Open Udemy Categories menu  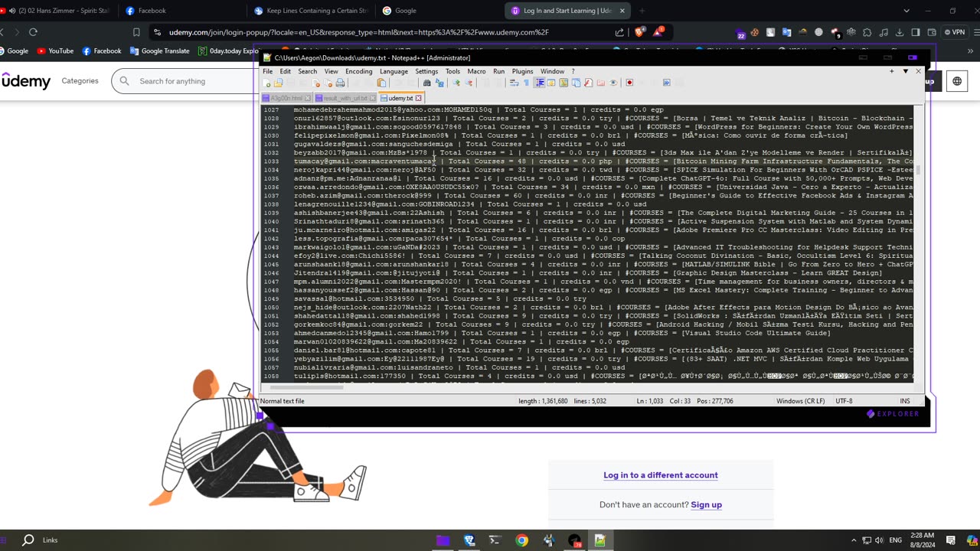tap(80, 80)
